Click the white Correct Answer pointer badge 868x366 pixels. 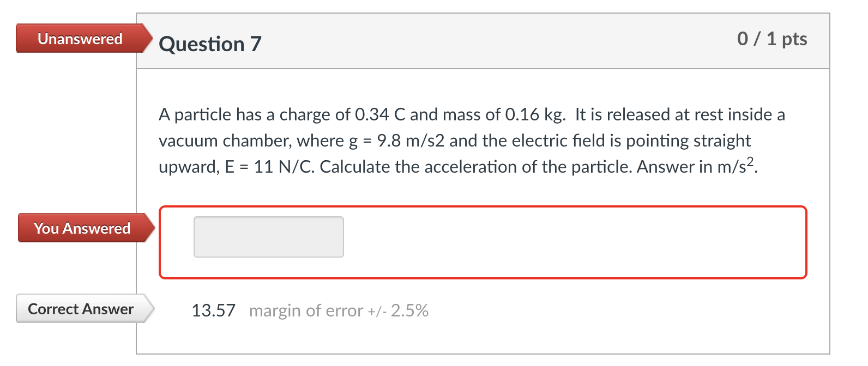tap(80, 309)
